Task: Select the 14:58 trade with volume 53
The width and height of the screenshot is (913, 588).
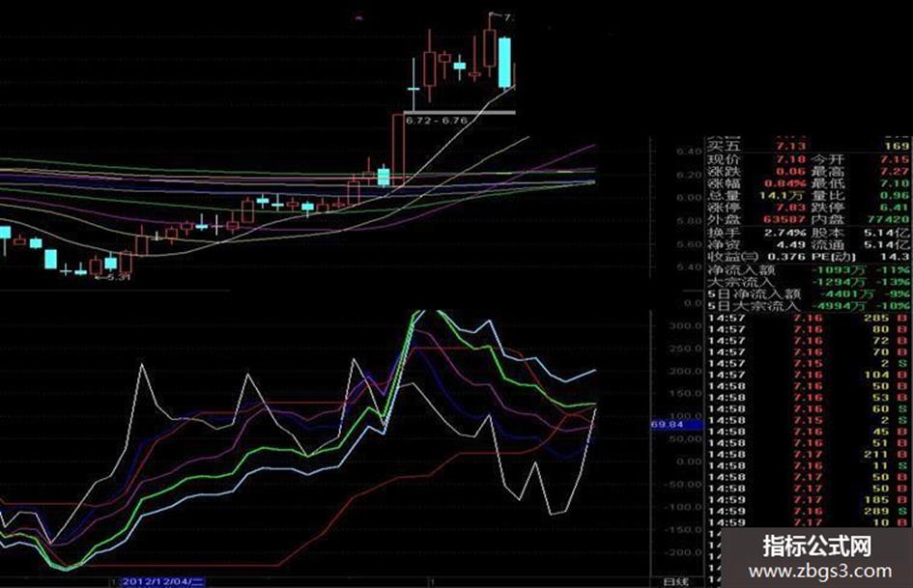Action: (809, 398)
